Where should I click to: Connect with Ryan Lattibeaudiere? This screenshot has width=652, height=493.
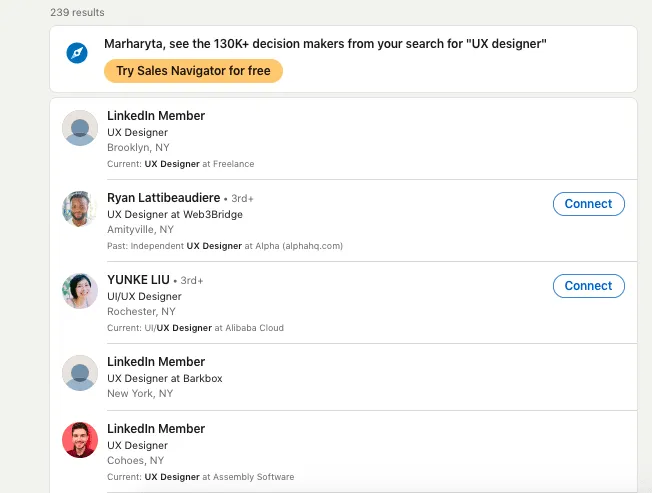point(588,204)
